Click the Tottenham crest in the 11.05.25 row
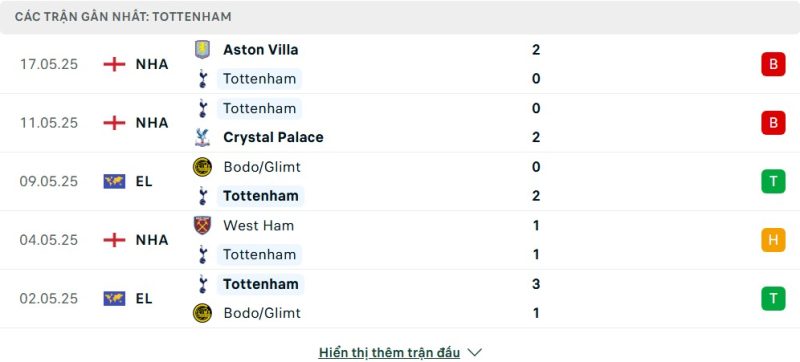Viewport: 800px width, 362px height. (203, 108)
